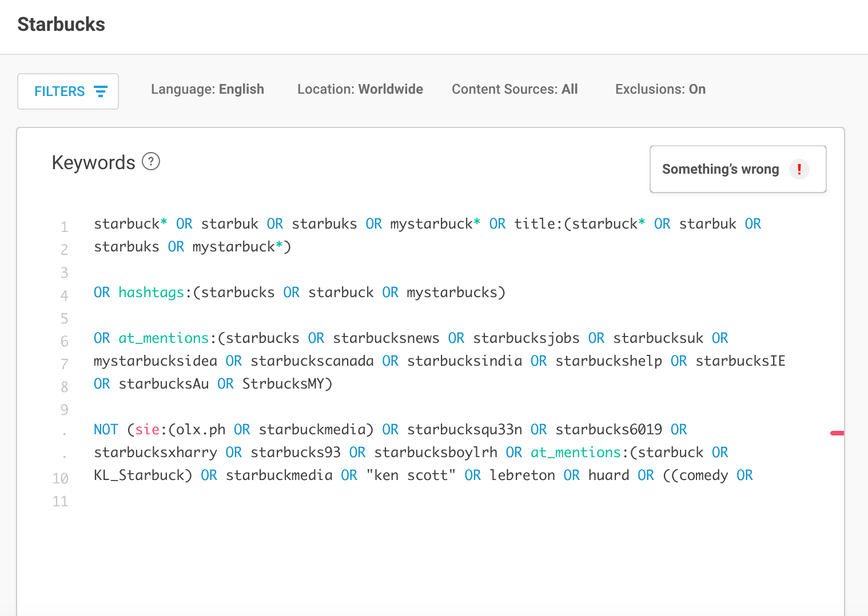Click the keyword 'lebreton'
The width and height of the screenshot is (868, 616).
pyautogui.click(x=522, y=475)
